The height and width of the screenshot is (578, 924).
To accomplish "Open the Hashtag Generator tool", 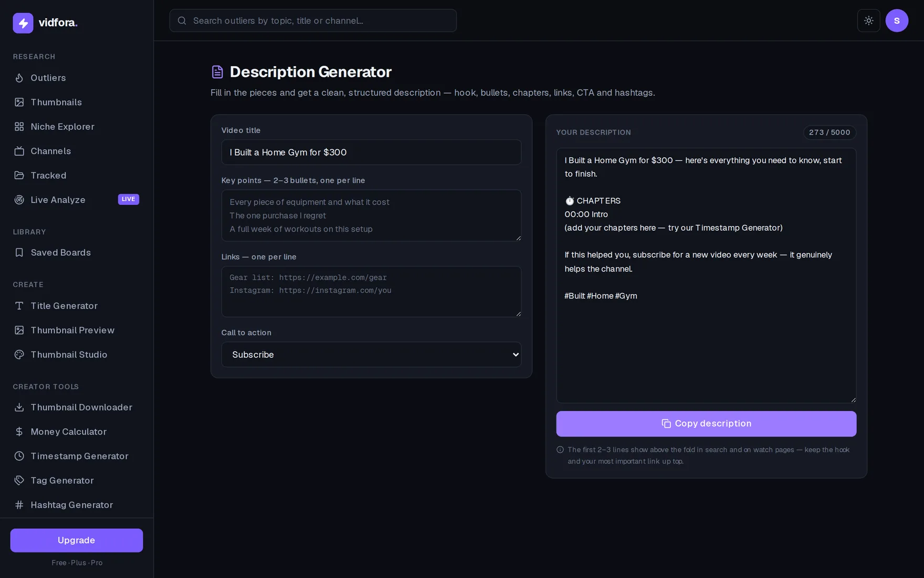I will (77, 505).
